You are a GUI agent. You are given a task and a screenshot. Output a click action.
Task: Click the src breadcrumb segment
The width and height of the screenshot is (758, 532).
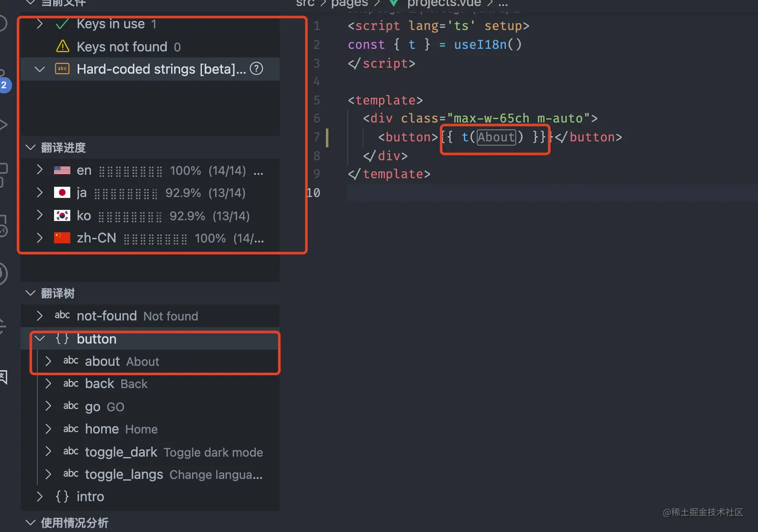click(305, 4)
